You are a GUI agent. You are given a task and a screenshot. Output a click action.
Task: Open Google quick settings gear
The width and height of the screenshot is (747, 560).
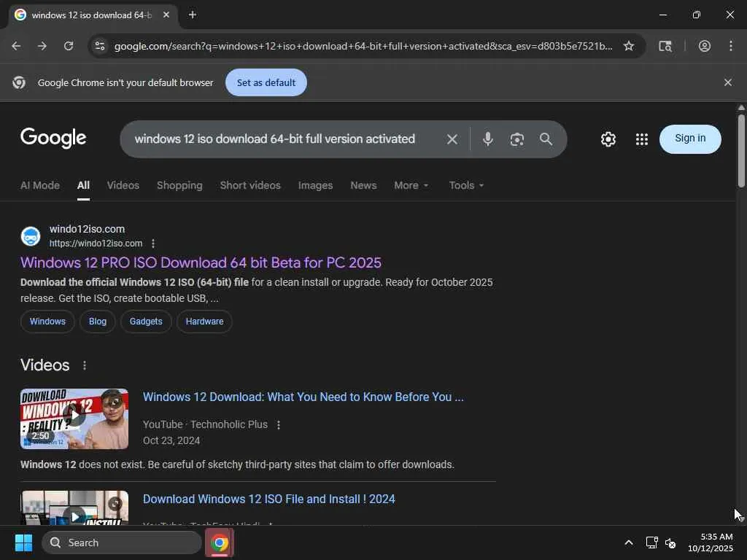(x=608, y=139)
